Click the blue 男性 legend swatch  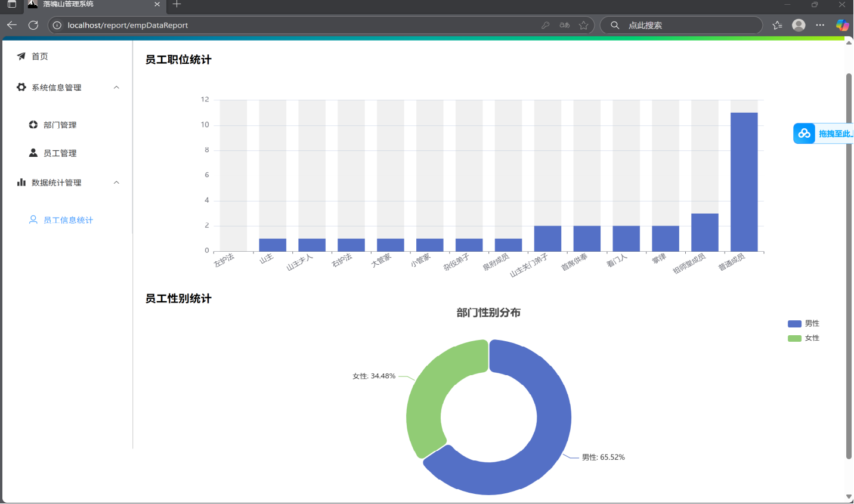tap(794, 323)
